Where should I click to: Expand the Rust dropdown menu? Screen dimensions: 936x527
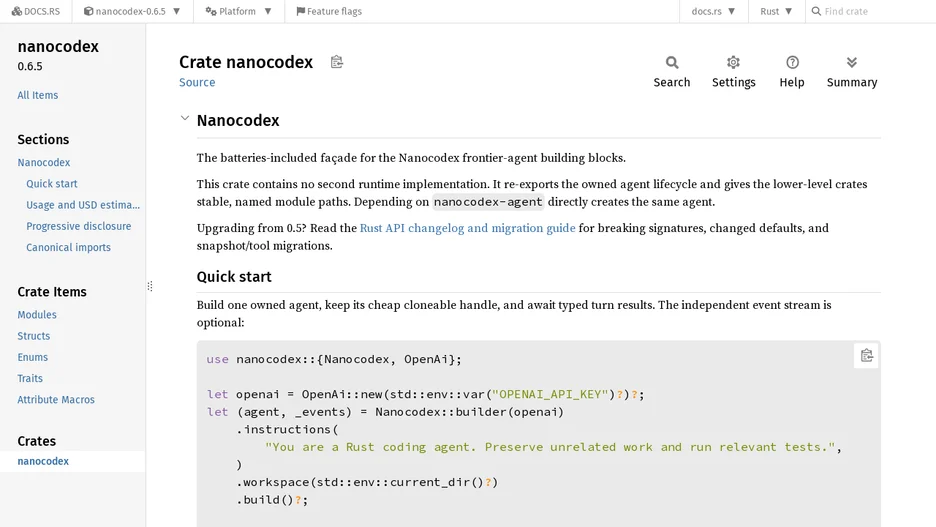point(776,11)
